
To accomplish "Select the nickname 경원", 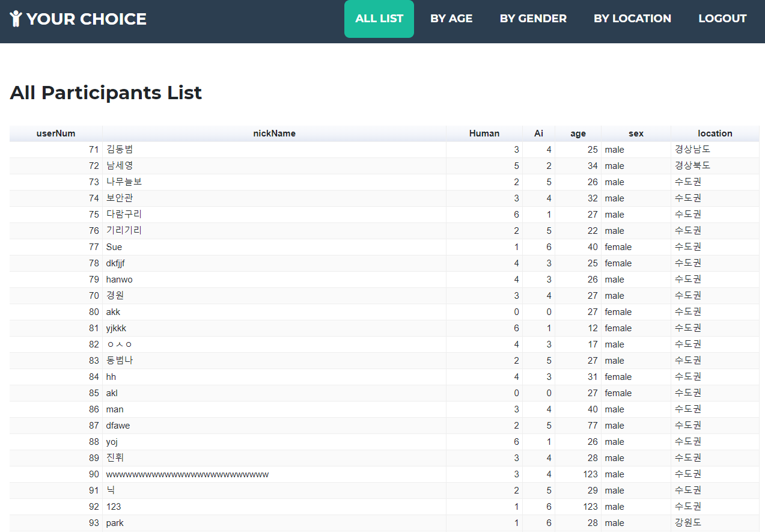I will (x=115, y=296).
